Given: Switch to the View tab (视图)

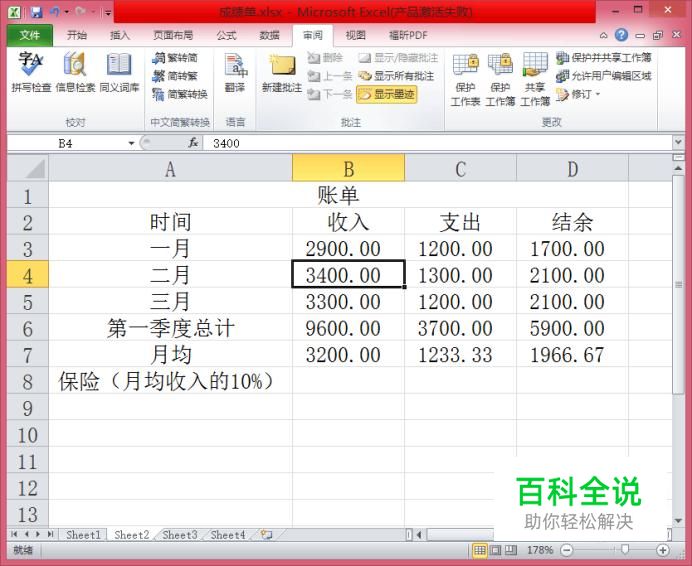Looking at the screenshot, I should (355, 35).
